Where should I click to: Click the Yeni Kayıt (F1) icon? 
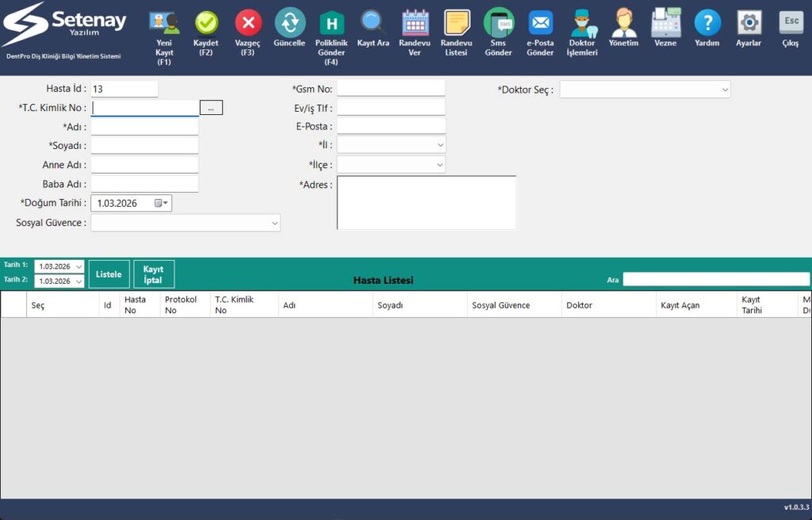[x=164, y=24]
